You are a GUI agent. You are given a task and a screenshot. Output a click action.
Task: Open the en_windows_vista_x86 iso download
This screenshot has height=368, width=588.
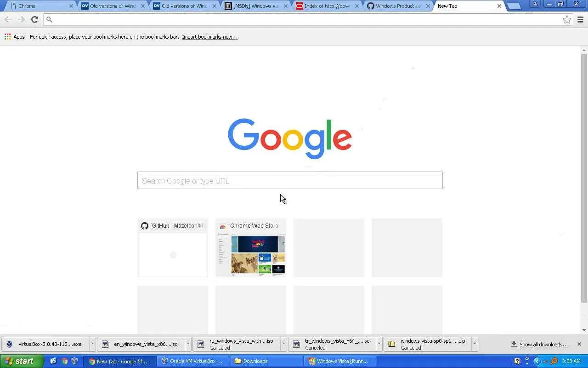(x=141, y=344)
